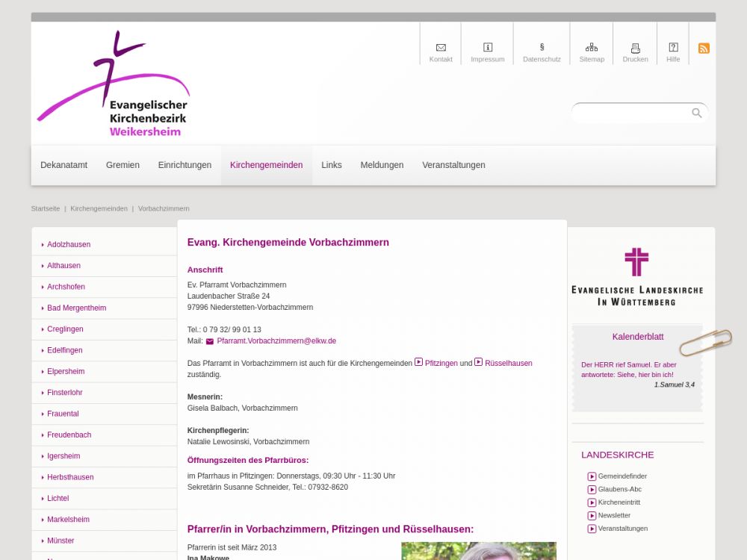The width and height of the screenshot is (747, 560).
Task: Click the search magnifying glass icon
Action: pyautogui.click(x=697, y=113)
